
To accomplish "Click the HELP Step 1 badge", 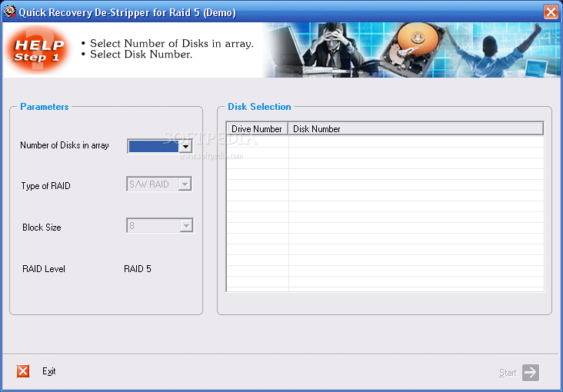I will pyautogui.click(x=38, y=50).
